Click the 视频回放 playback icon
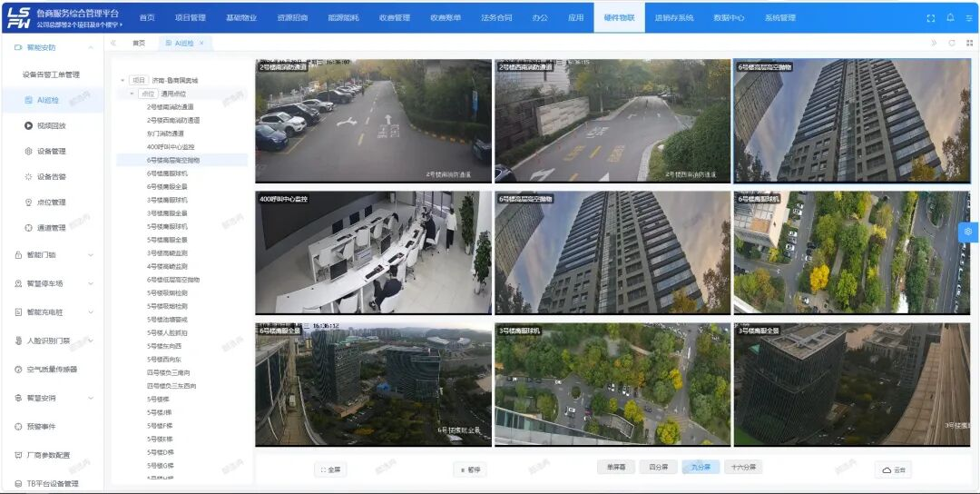Screen dimensions: 980x494 [x=28, y=125]
